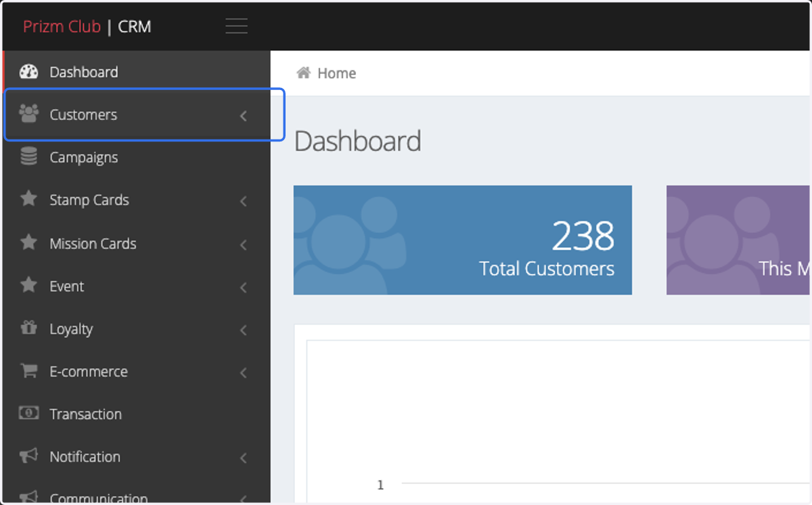Click the E-commerce shopping cart icon

(x=28, y=370)
